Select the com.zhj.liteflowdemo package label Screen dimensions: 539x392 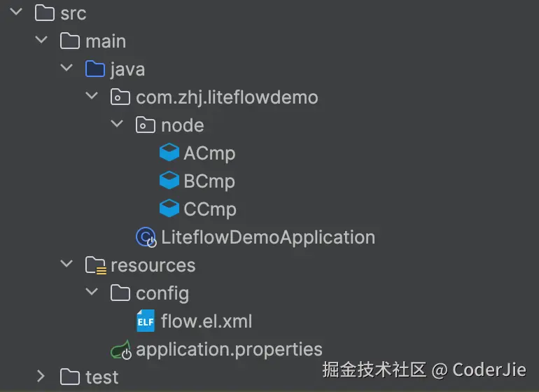click(x=227, y=97)
